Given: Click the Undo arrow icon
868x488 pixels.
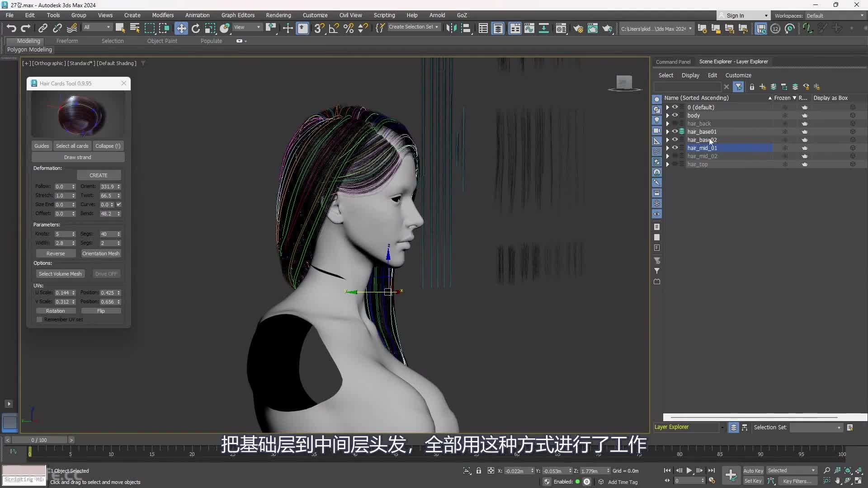Looking at the screenshot, I should coord(11,28).
